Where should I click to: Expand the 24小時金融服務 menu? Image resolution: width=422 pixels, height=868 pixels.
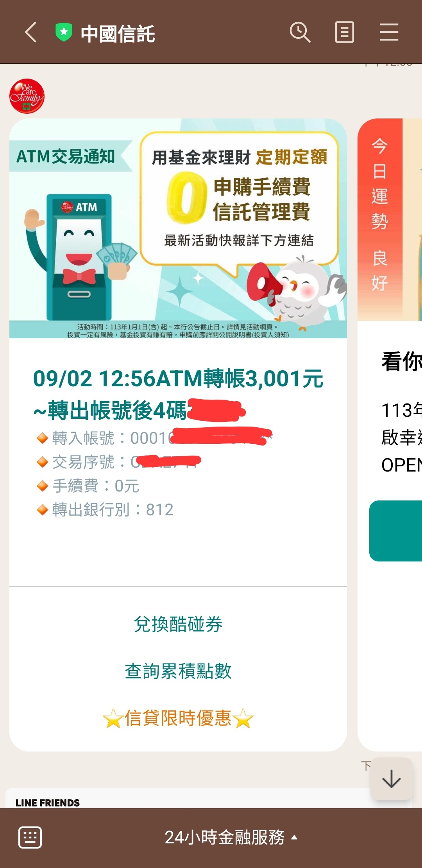pyautogui.click(x=231, y=838)
